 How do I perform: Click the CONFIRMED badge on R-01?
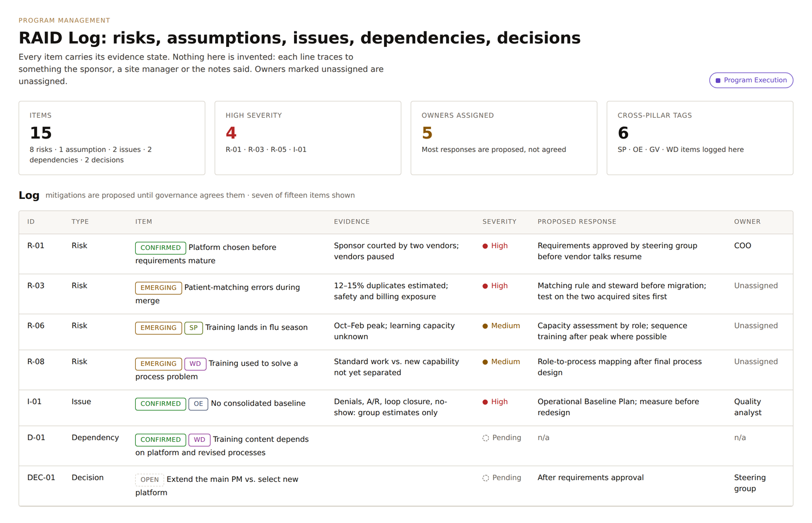(x=161, y=248)
